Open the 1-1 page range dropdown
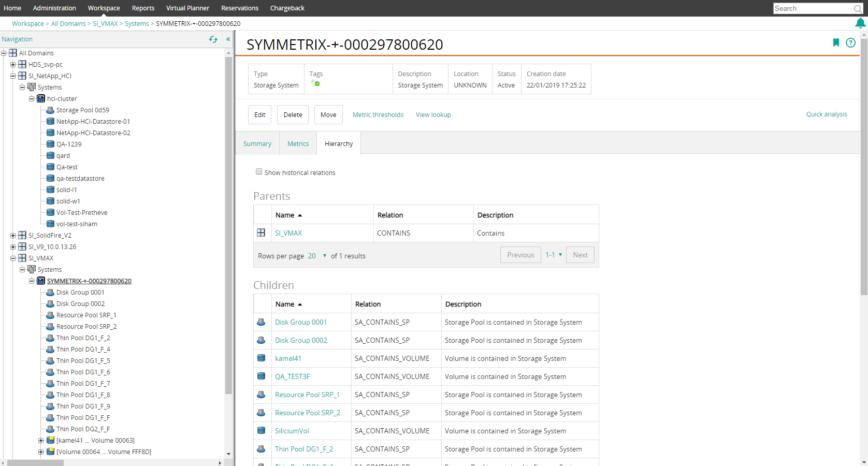868x466 pixels. tap(554, 255)
